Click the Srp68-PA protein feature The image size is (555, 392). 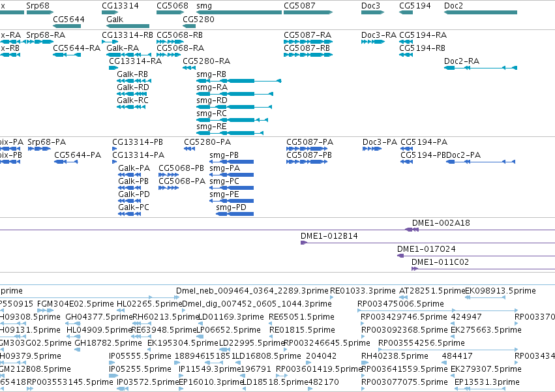[x=39, y=149]
